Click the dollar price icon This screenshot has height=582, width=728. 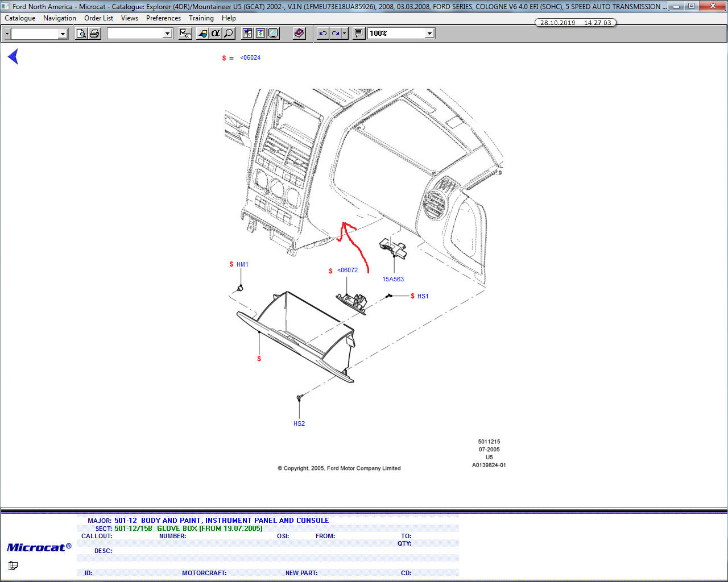click(x=260, y=34)
